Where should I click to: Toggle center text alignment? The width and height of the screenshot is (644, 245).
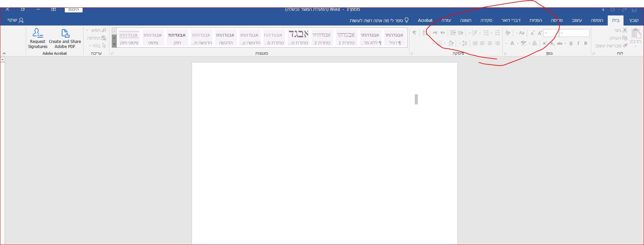(x=490, y=43)
